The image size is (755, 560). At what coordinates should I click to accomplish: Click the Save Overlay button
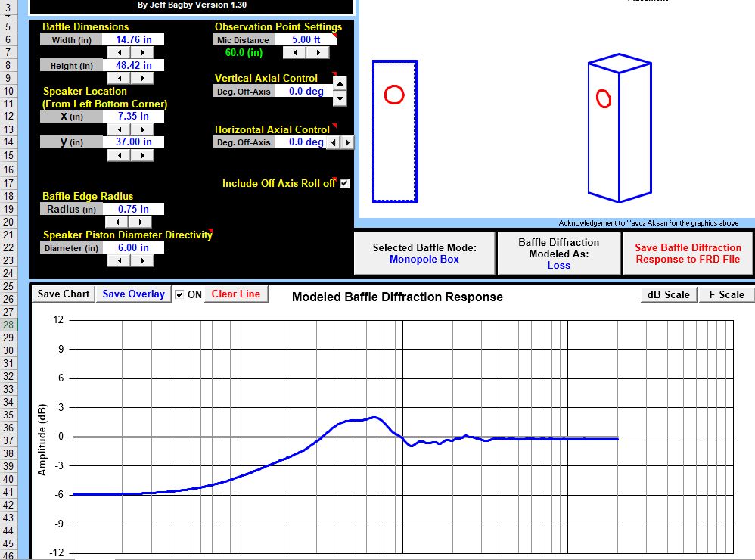133,294
